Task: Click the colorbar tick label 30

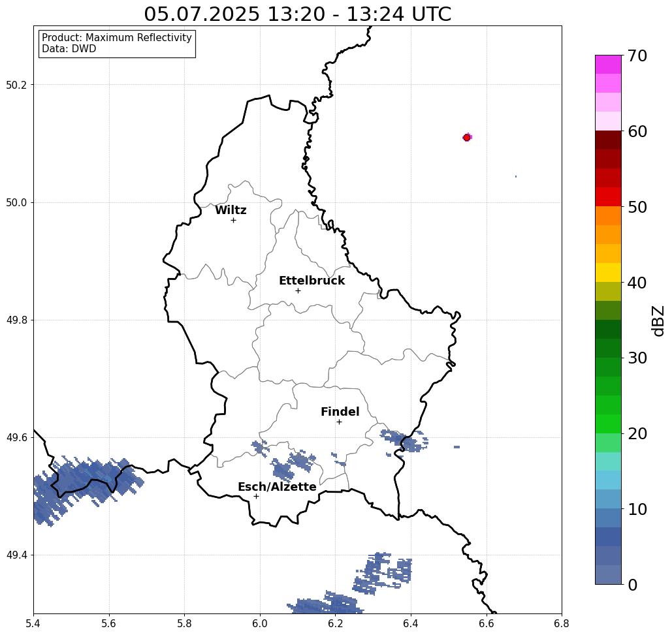Action: coord(637,358)
